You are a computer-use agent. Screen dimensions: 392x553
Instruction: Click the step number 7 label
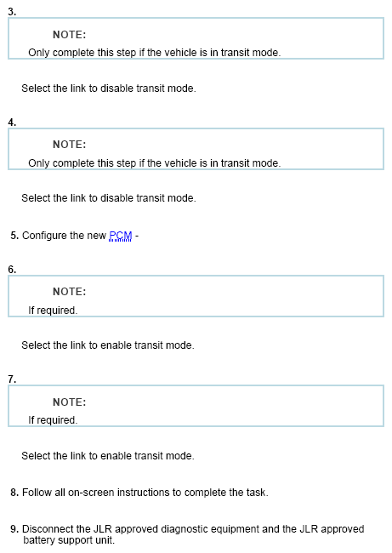pyautogui.click(x=12, y=379)
